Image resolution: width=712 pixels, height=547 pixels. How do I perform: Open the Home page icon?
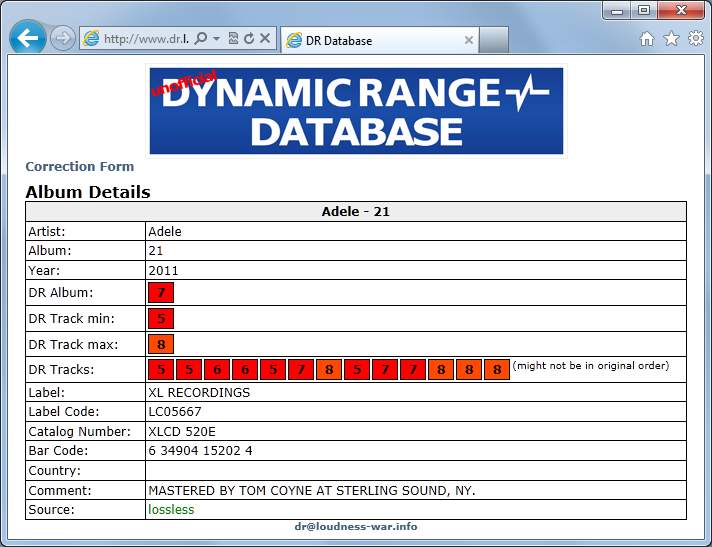click(x=647, y=39)
